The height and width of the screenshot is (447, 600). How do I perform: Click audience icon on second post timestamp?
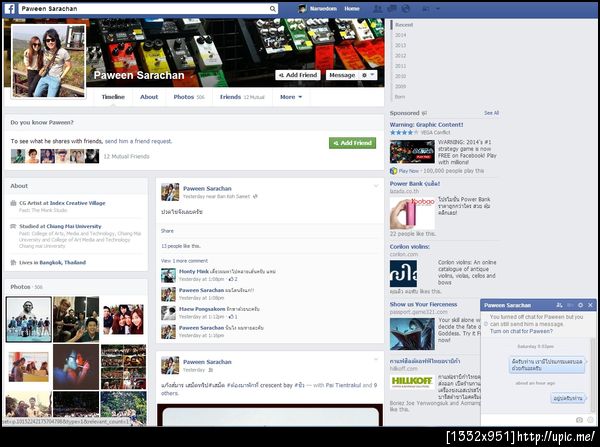(210, 370)
